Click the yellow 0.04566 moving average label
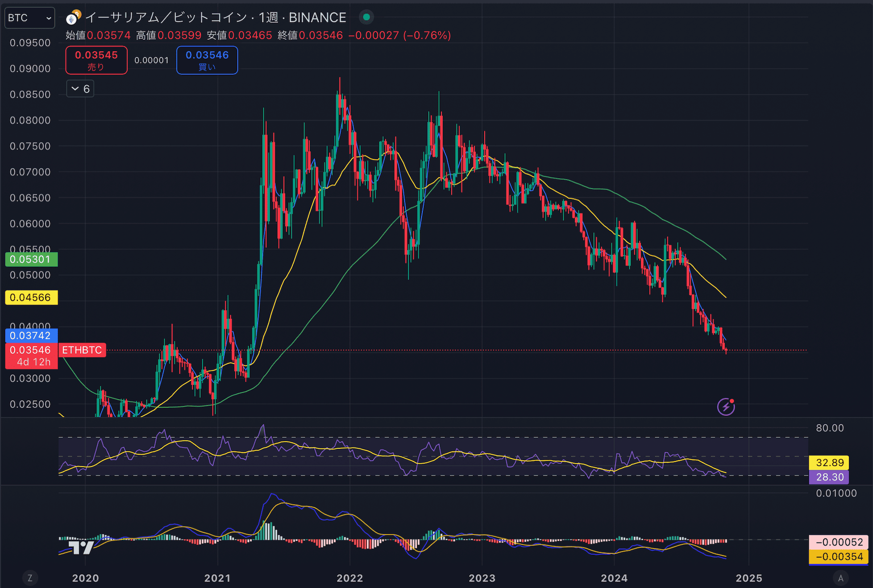The height and width of the screenshot is (588, 873). coord(31,298)
